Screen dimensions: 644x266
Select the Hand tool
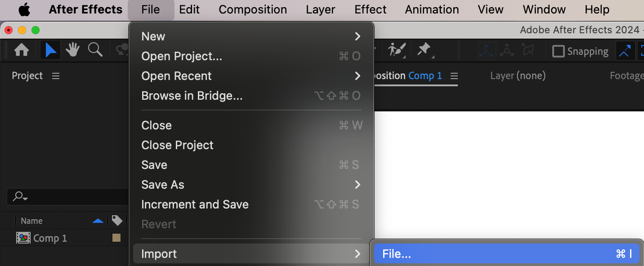pos(72,50)
